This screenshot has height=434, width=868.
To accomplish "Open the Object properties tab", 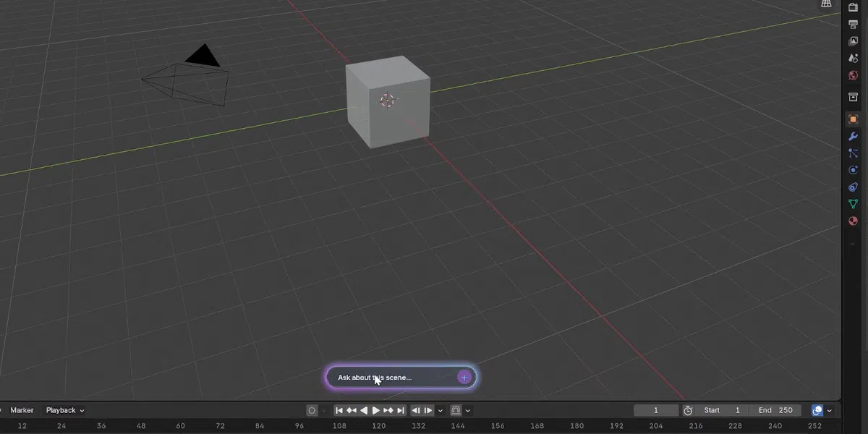I will (853, 119).
